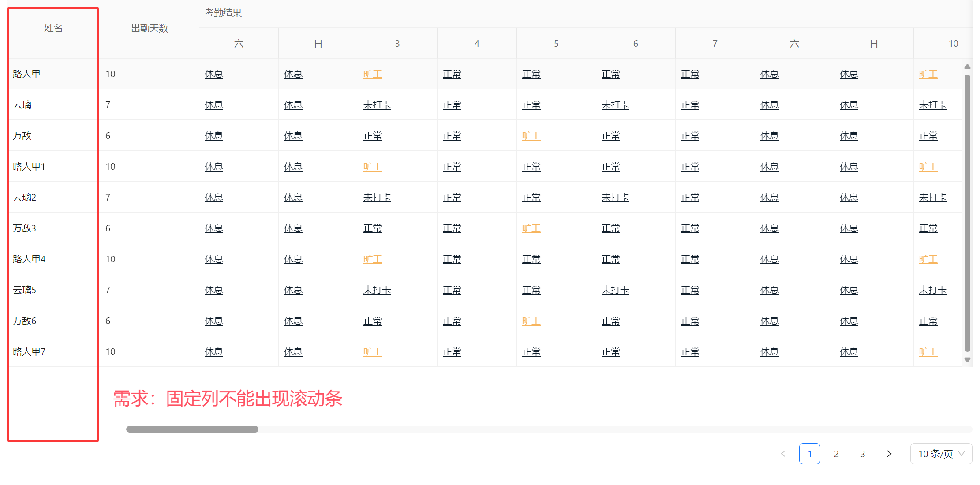This screenshot has height=485, width=980.
Task: Open the 10 条/页 page size dropdown
Action: (x=941, y=454)
